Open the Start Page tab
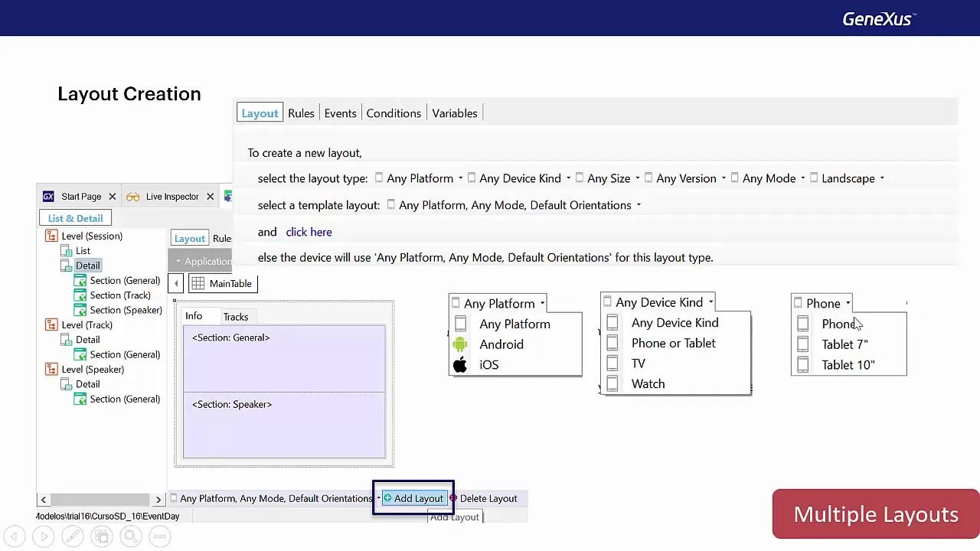The image size is (980, 551). pos(81,197)
